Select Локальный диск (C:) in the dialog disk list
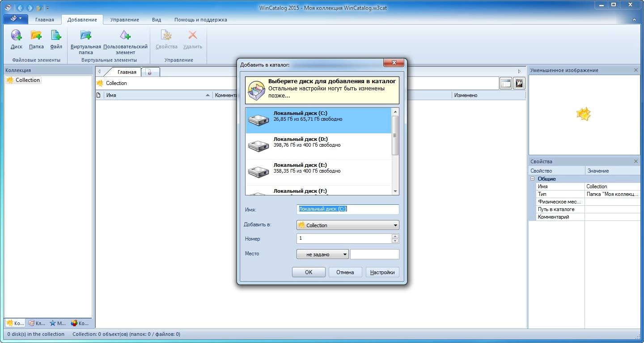 pos(318,120)
